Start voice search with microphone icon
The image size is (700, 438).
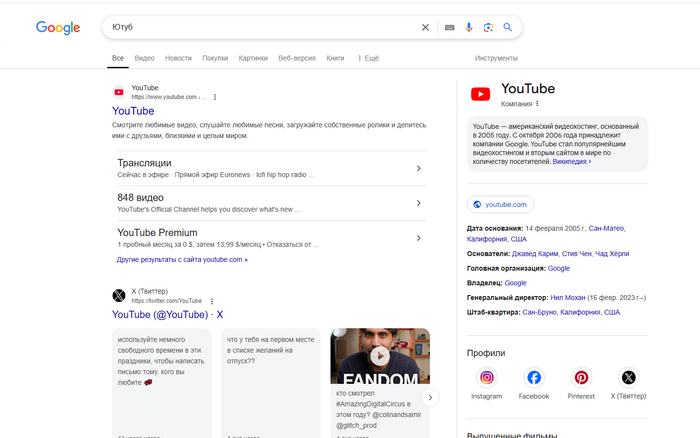pyautogui.click(x=469, y=27)
